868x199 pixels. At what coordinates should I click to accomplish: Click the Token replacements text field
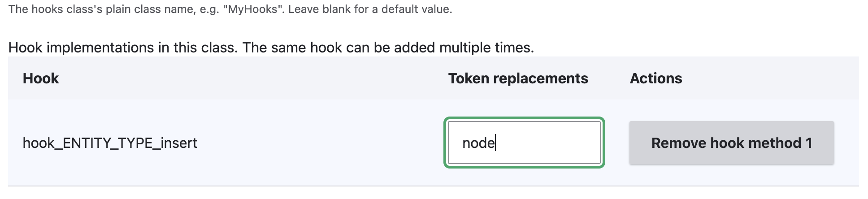tap(524, 143)
